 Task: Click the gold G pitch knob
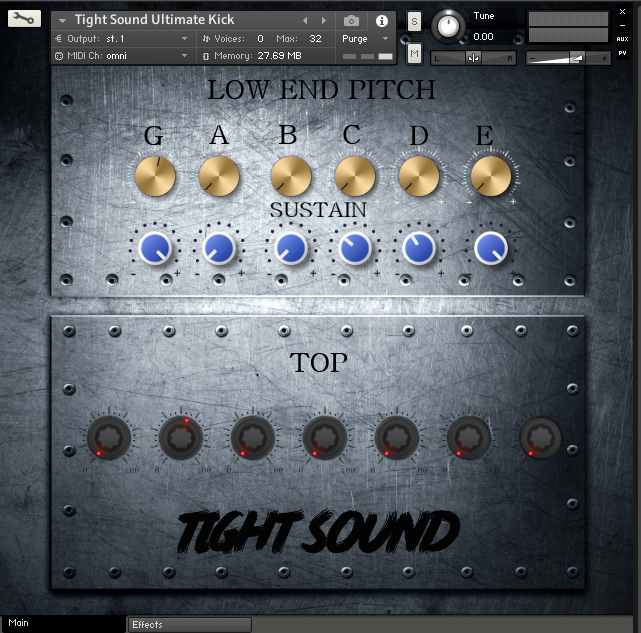(155, 176)
